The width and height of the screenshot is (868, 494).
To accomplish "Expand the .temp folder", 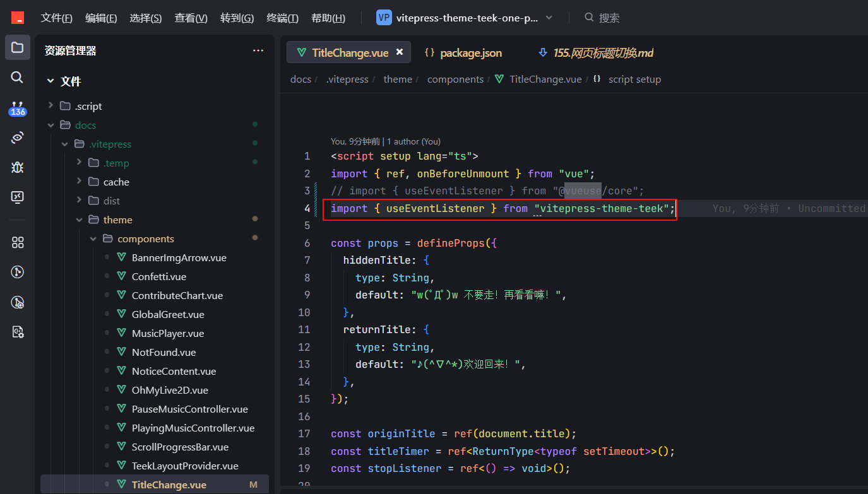I will pos(79,162).
